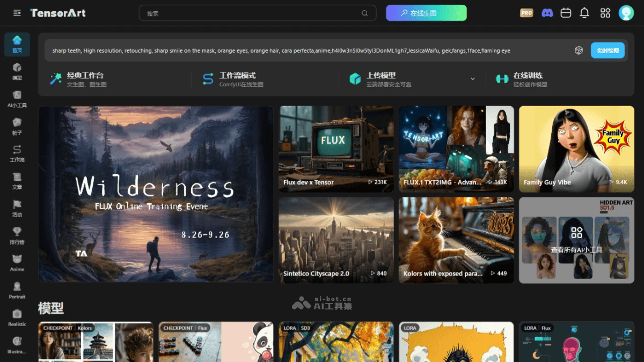Open the user avatar profile menu
Screen dimensions: 644x362
point(626,13)
